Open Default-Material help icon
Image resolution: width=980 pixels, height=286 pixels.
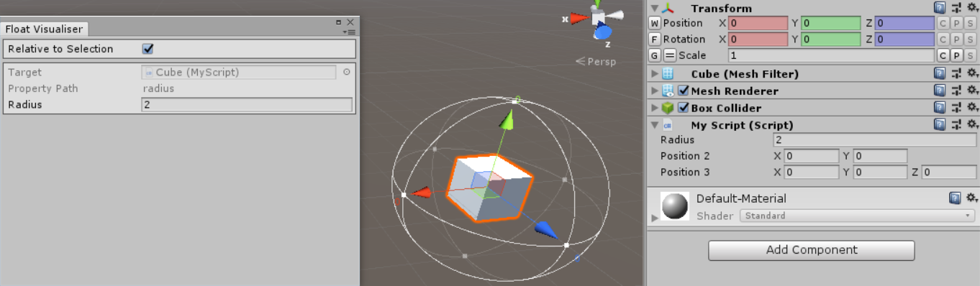(955, 198)
